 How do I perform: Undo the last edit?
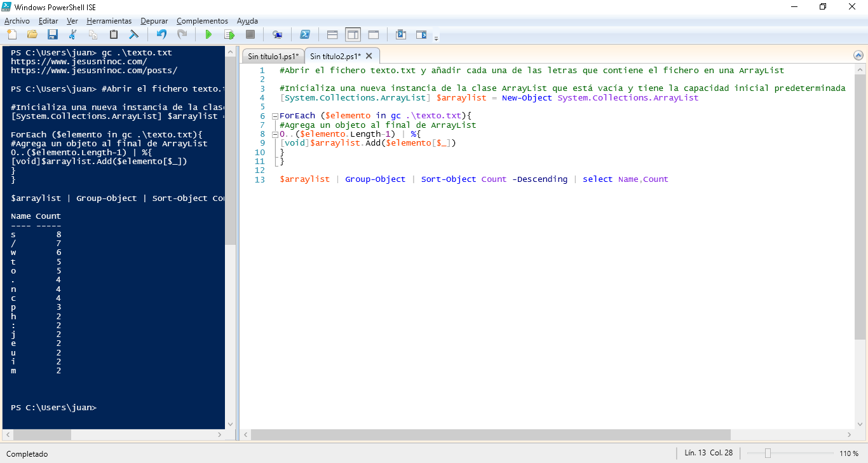[161, 34]
